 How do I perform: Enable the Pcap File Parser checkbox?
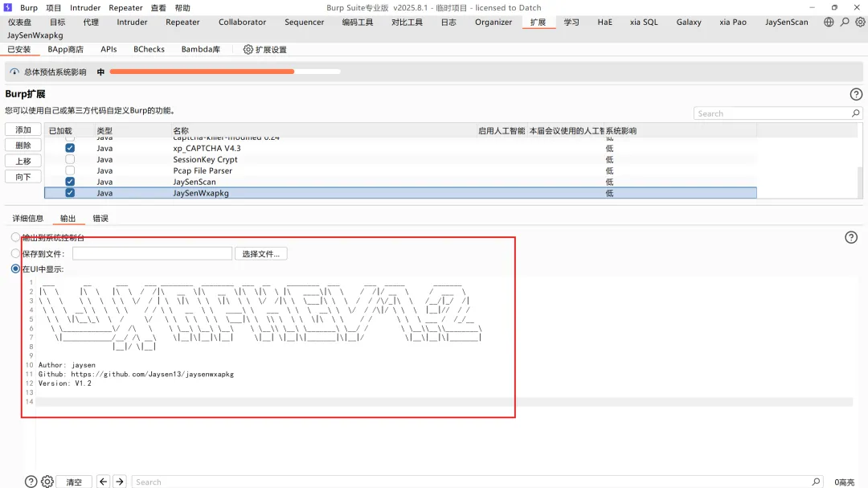coord(70,170)
